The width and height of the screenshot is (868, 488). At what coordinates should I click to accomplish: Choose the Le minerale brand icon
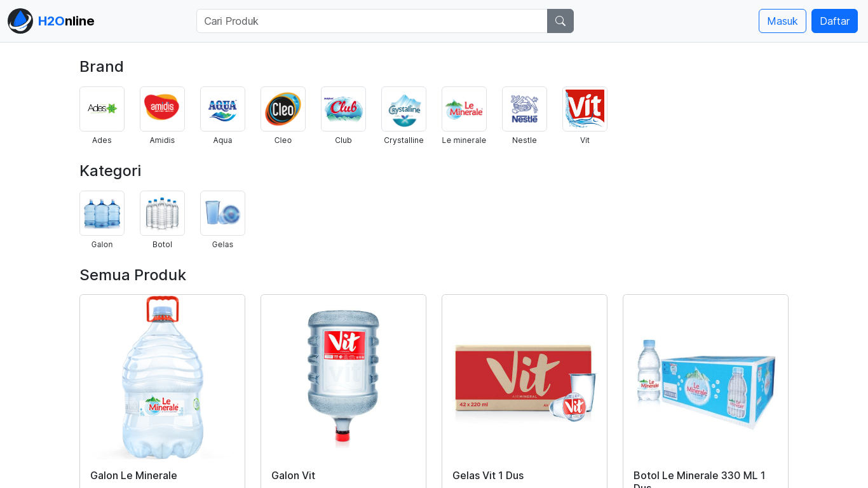coord(464,109)
